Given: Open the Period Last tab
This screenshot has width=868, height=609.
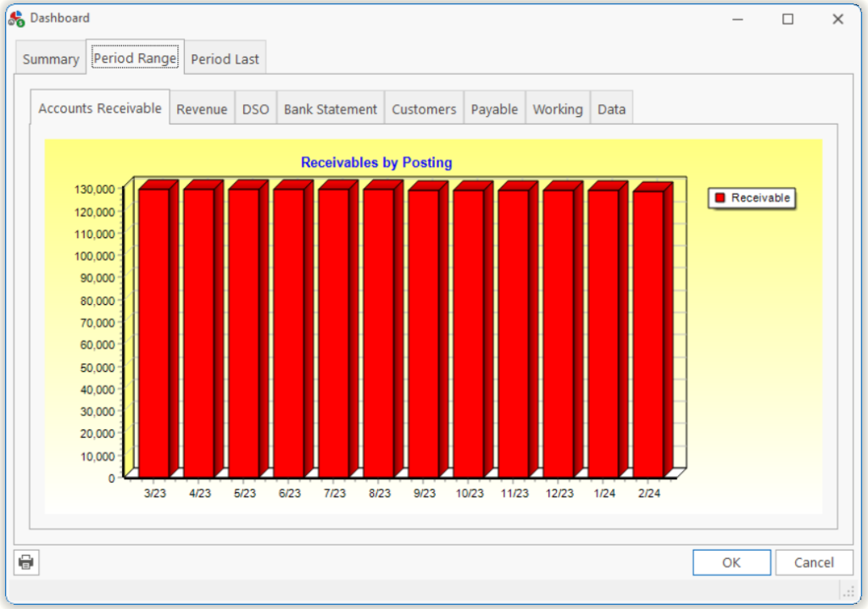Looking at the screenshot, I should [225, 59].
